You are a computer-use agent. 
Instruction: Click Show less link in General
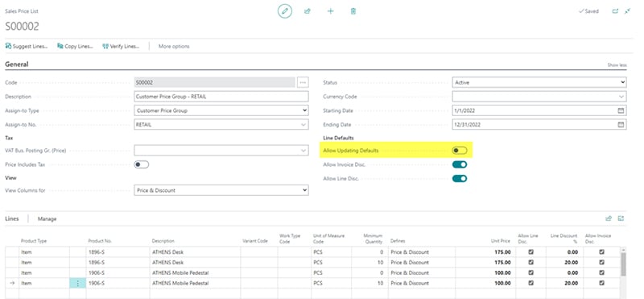tap(617, 65)
